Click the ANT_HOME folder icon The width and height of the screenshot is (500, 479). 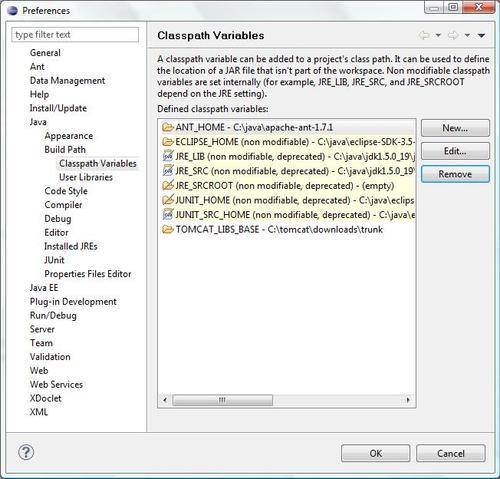click(168, 127)
